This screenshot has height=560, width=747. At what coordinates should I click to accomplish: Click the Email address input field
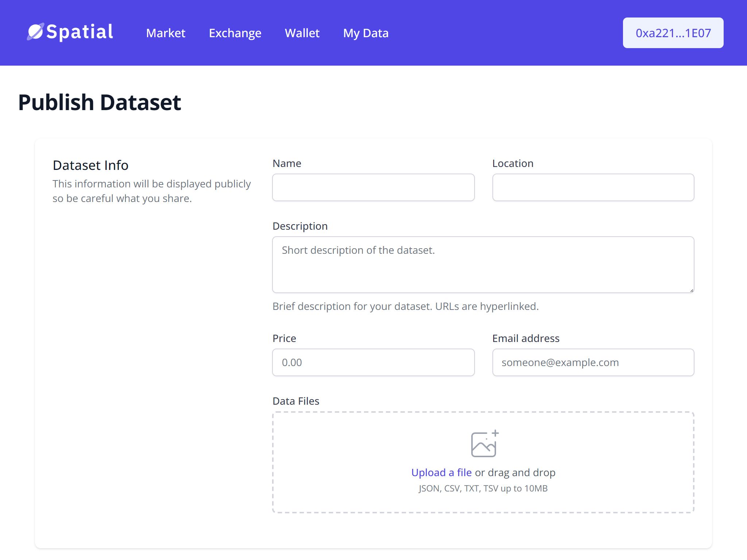pos(593,362)
